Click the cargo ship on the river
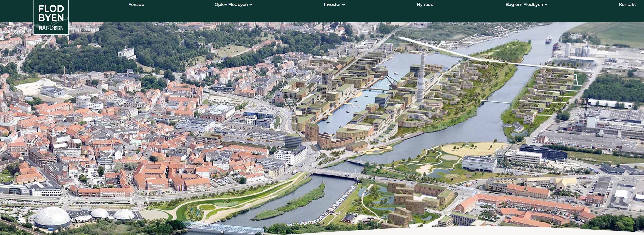 point(548,39)
